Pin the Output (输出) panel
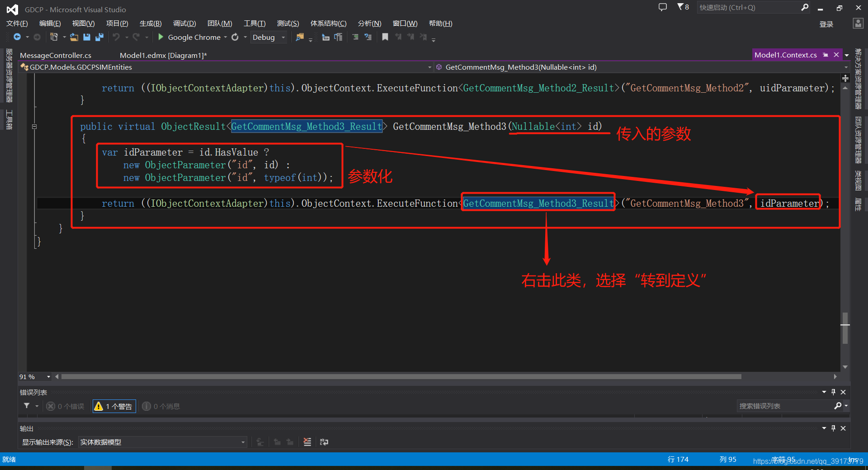The image size is (868, 470). 834,428
